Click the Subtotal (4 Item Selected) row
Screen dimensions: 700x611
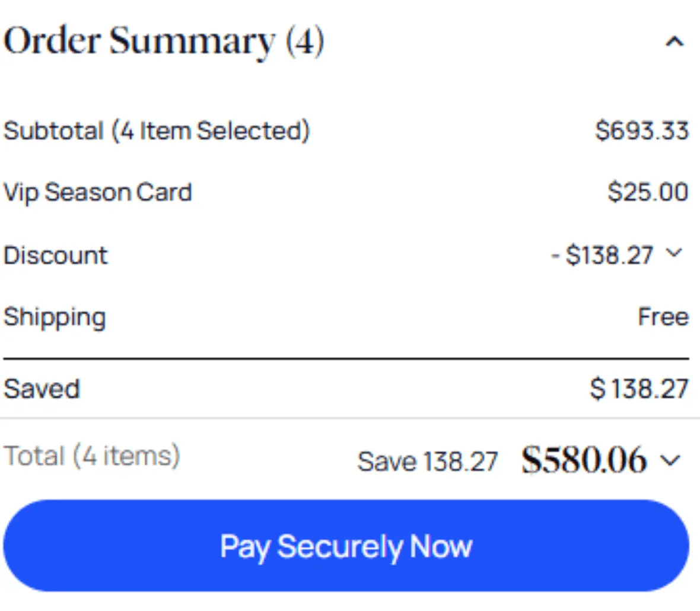(156, 131)
